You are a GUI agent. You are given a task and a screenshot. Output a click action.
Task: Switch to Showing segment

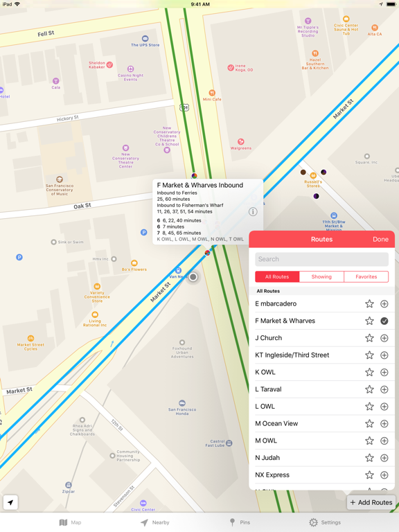(321, 276)
